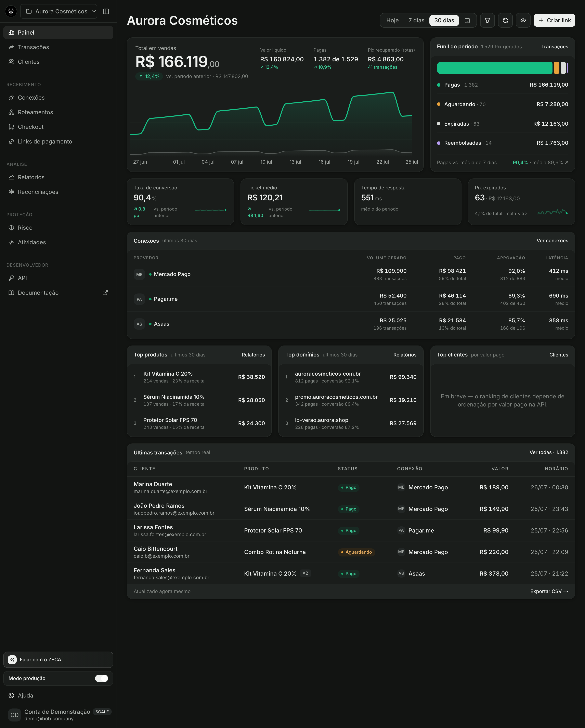This screenshot has width=585, height=728.
Task: Select the 7 dias period tab
Action: click(416, 21)
